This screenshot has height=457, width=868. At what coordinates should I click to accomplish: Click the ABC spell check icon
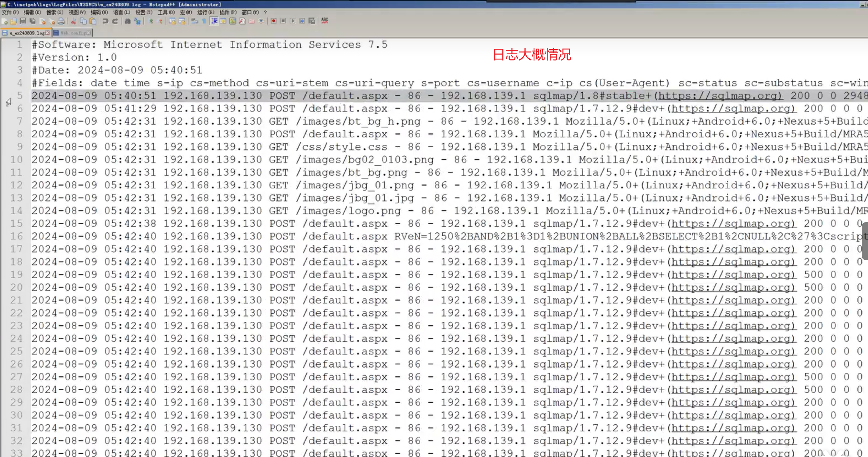pos(325,21)
